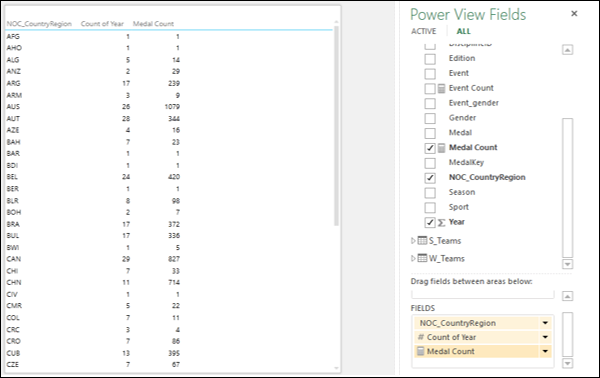Check the Gender field checkbox
The image size is (600, 378).
pos(430,119)
